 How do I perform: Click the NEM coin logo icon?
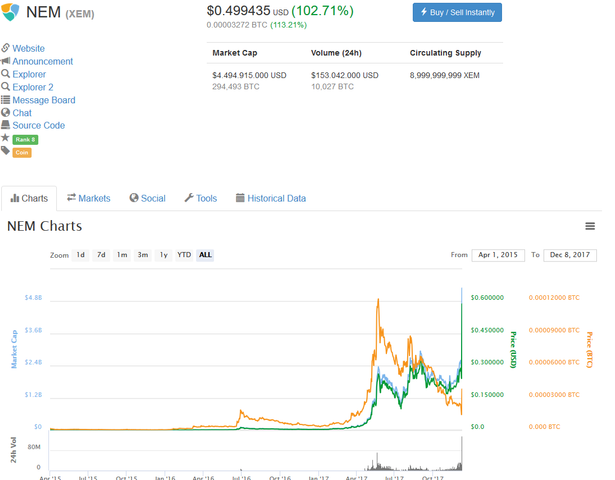click(x=10, y=12)
